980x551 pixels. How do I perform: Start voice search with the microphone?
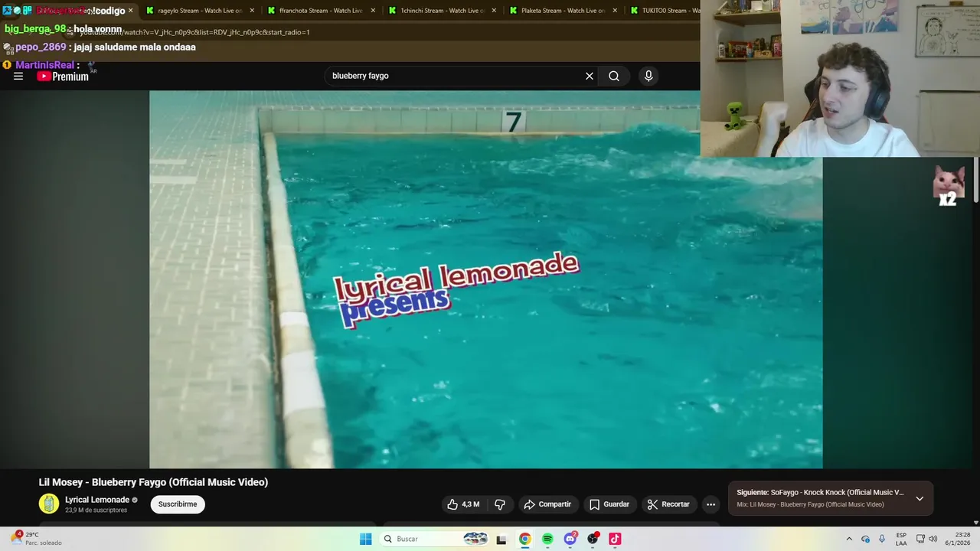point(648,76)
